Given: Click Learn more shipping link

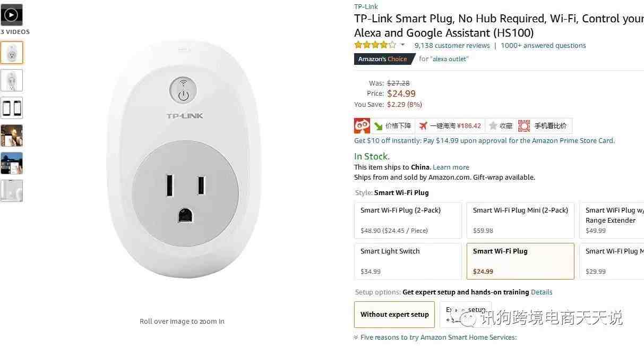Looking at the screenshot, I should 451,167.
